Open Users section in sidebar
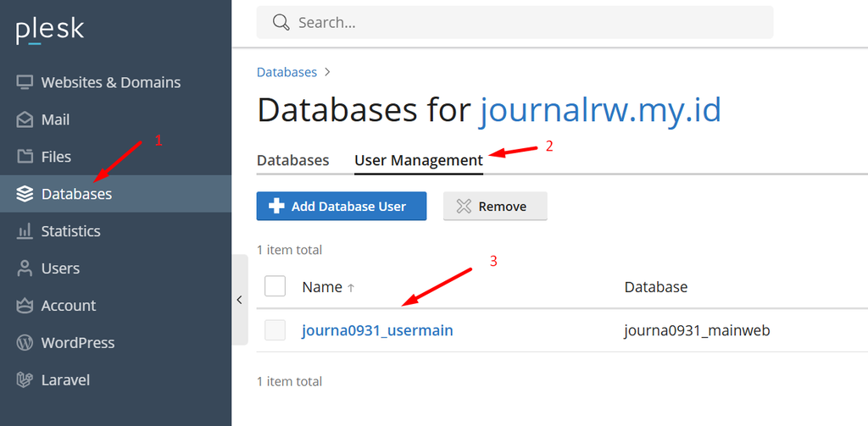868x426 pixels. click(115, 268)
